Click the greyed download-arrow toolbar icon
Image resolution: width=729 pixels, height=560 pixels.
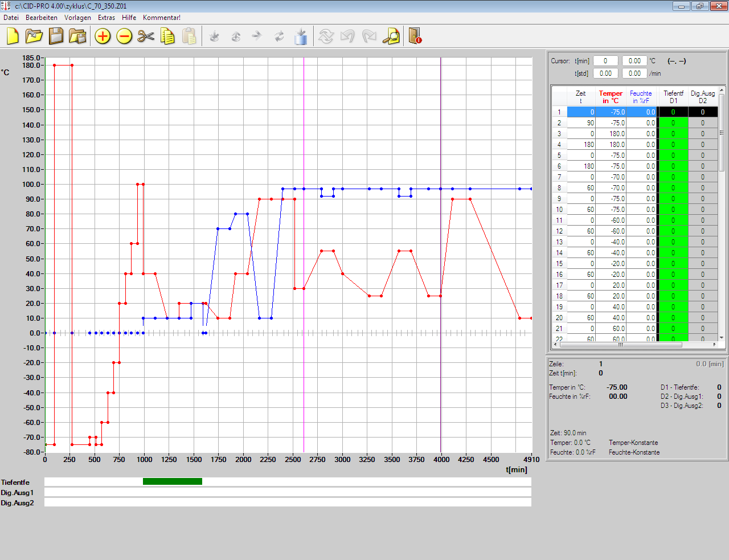(x=214, y=36)
